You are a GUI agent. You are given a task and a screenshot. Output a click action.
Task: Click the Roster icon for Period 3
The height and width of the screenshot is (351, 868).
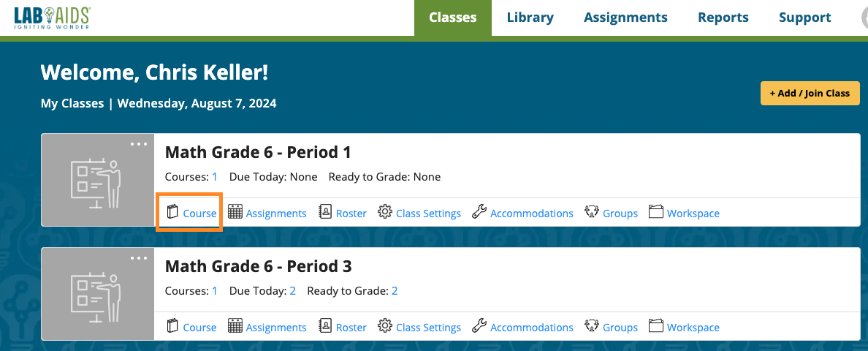[x=325, y=326]
